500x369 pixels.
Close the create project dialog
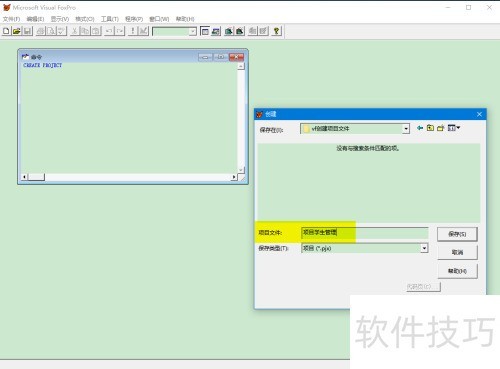tap(479, 114)
